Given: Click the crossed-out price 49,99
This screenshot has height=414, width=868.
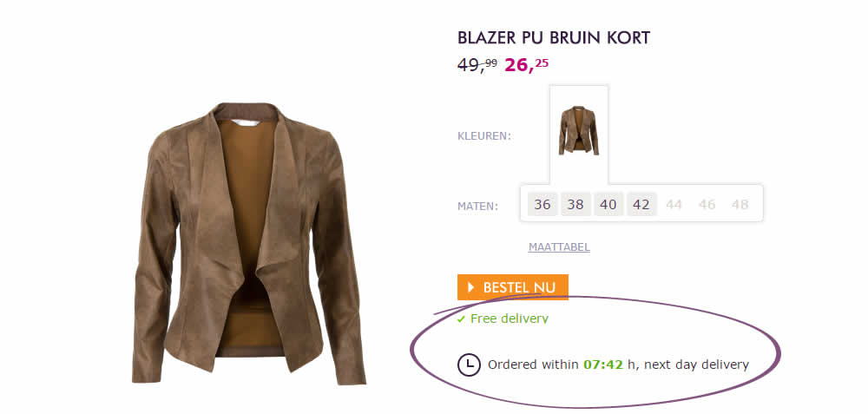Looking at the screenshot, I should point(477,64).
